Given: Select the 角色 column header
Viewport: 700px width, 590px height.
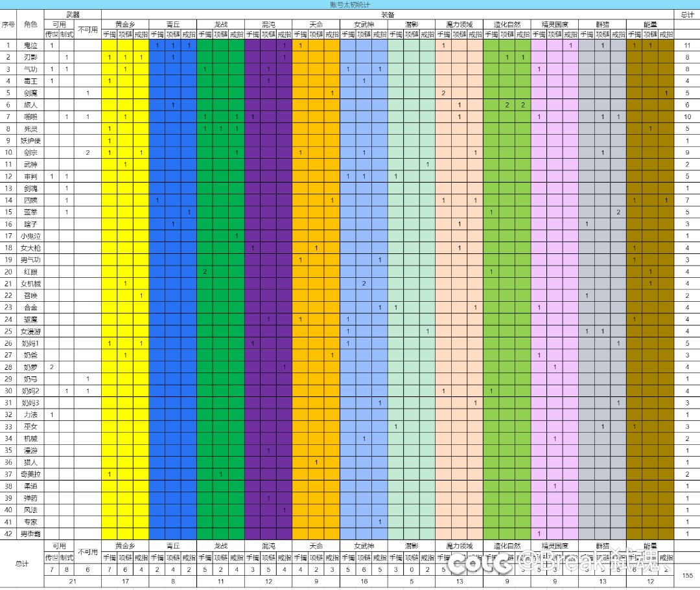Looking at the screenshot, I should pos(30,25).
